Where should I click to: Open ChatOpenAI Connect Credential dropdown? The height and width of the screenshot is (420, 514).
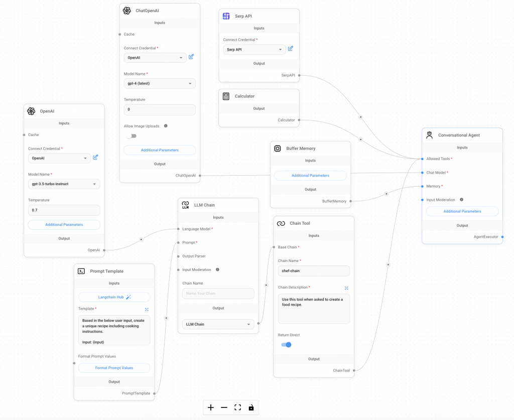pyautogui.click(x=155, y=58)
